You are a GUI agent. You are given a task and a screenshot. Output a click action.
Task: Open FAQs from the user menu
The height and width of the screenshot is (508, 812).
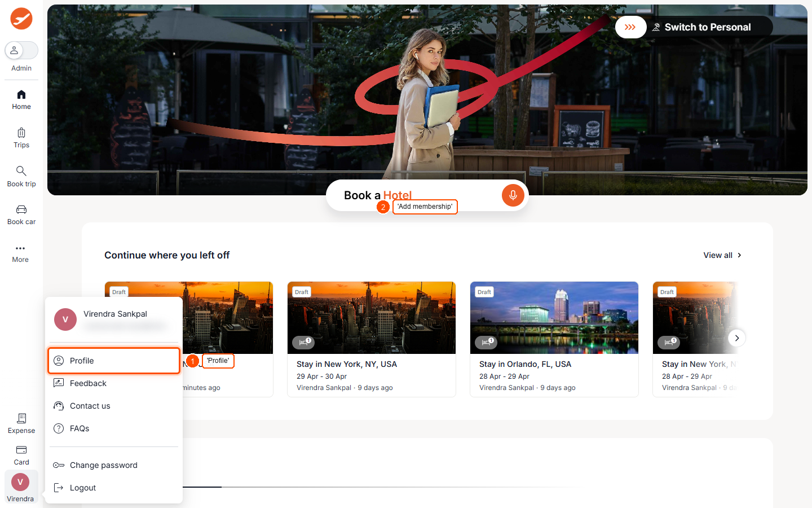click(114, 428)
